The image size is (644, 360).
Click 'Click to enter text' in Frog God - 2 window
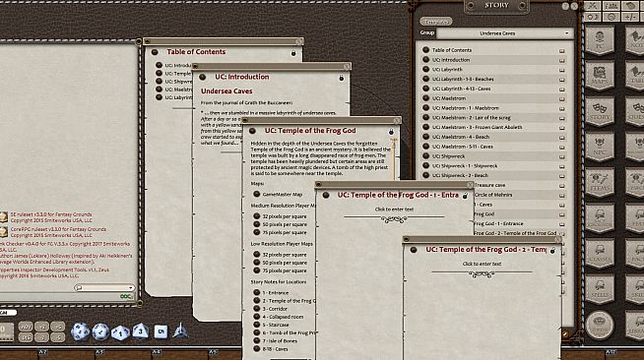[x=482, y=264]
